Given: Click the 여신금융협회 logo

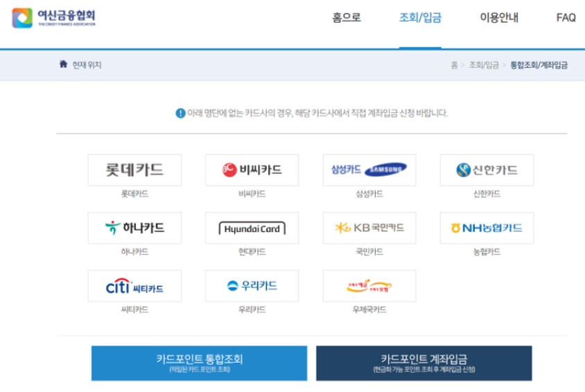Looking at the screenshot, I should coord(54,17).
